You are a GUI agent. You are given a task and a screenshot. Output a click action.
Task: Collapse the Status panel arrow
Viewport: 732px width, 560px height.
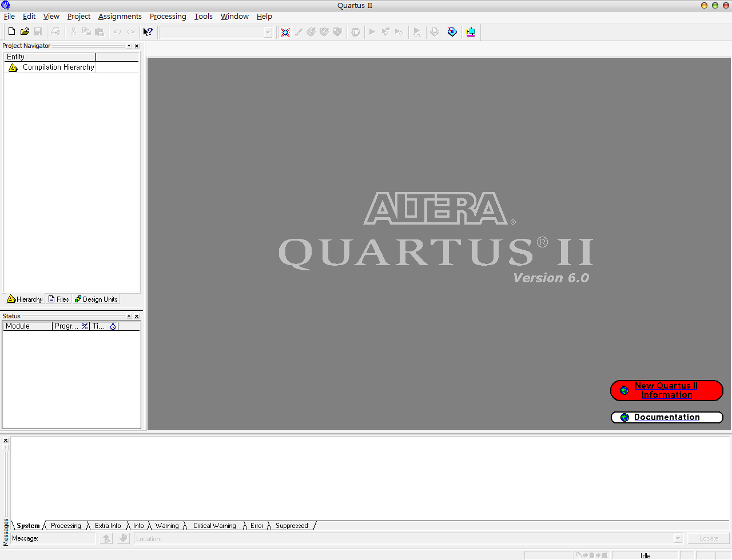129,316
